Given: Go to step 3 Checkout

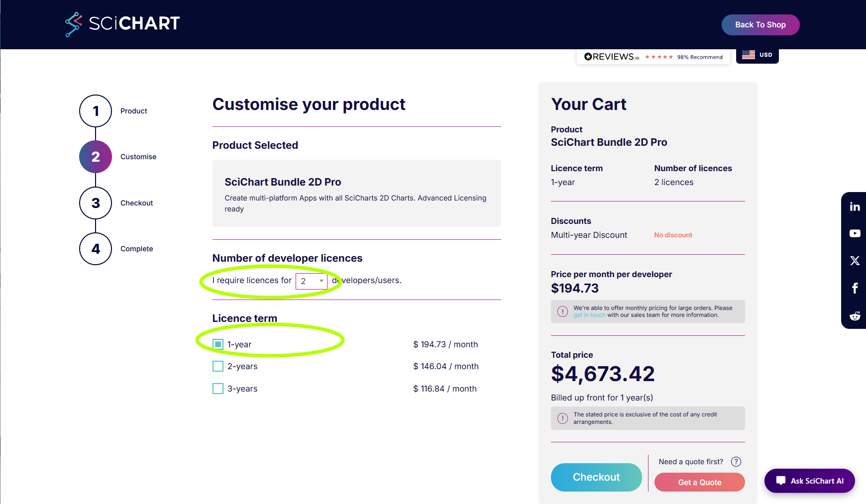Looking at the screenshot, I should (x=96, y=203).
